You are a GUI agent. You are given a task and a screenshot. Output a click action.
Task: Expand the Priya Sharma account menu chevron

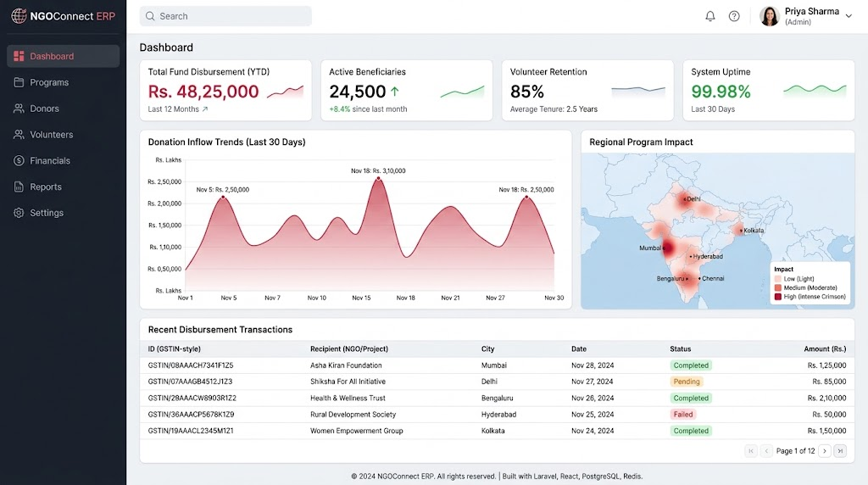coord(849,16)
